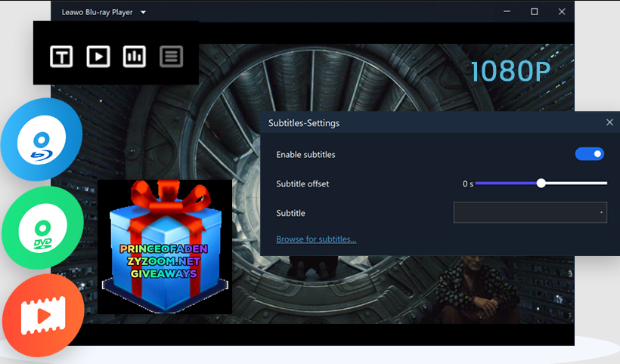Maximize the Leawo Blu-ray Player window
Viewport: 620px width, 364px height.
(535, 12)
